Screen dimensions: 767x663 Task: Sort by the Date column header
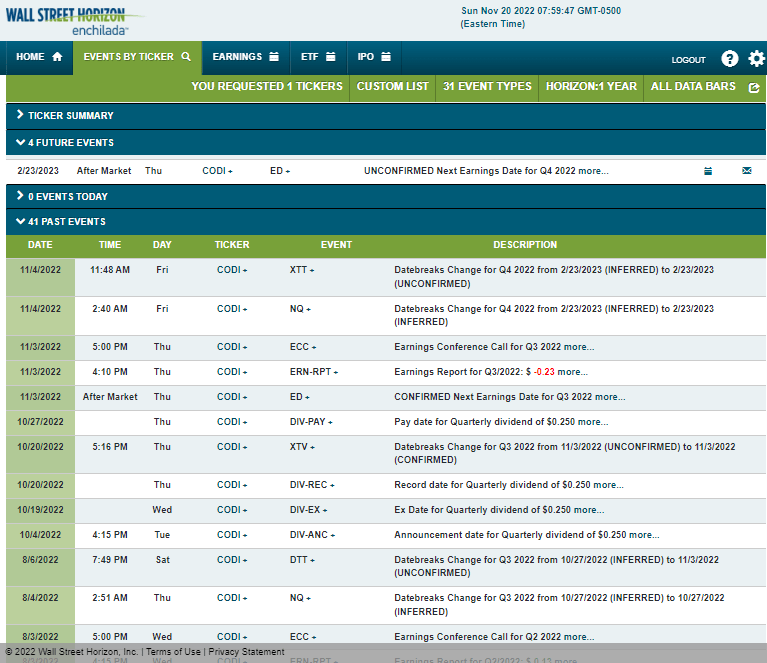pos(40,245)
